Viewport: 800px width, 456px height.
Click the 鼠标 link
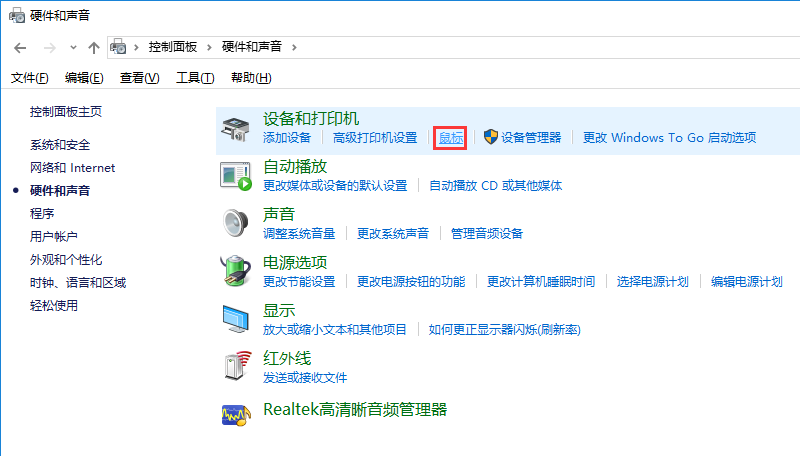pyautogui.click(x=450, y=138)
